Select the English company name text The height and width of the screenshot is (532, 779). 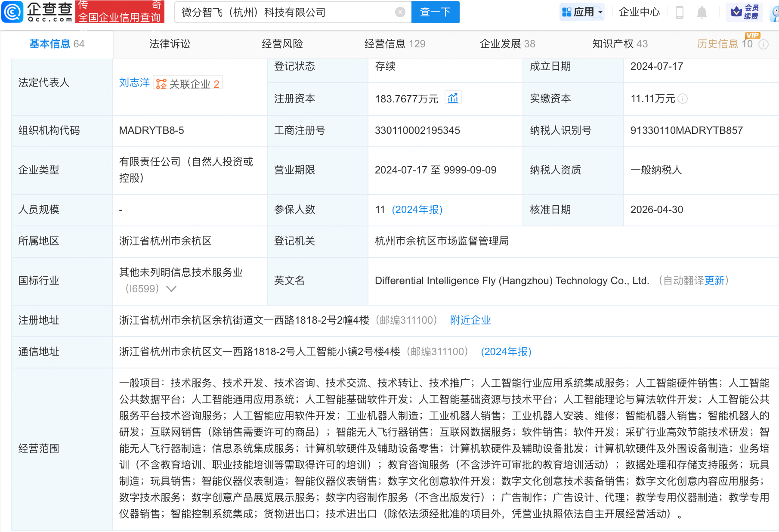[512, 281]
